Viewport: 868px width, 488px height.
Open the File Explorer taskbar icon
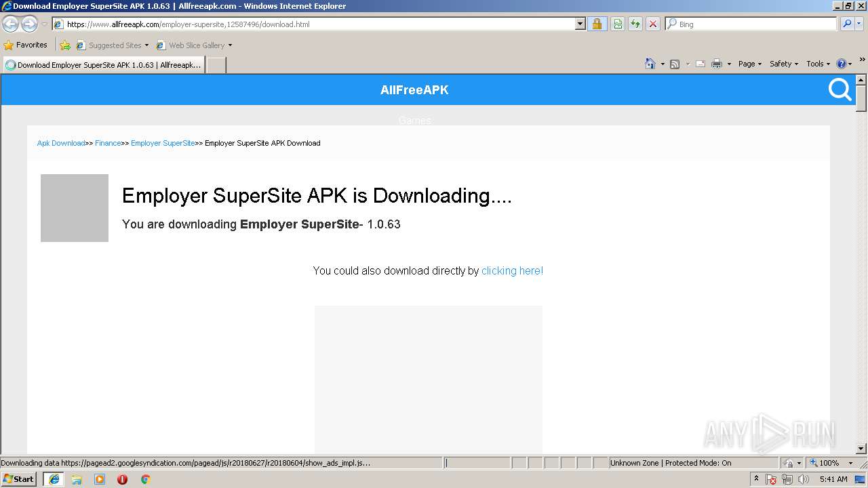[x=77, y=479]
